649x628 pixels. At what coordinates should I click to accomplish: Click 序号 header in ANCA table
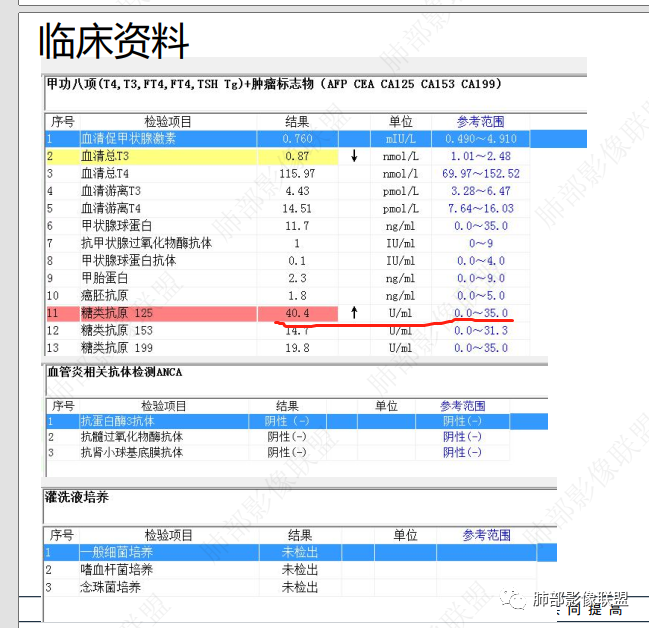(x=63, y=406)
